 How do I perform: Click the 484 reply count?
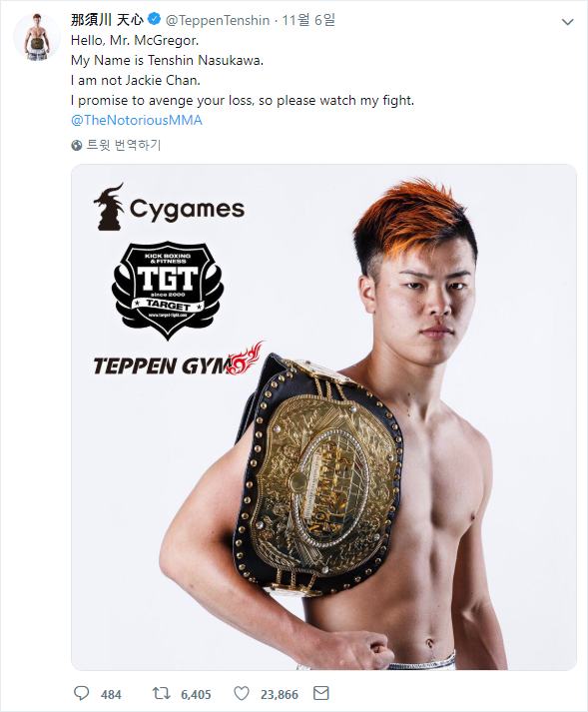[x=111, y=695]
